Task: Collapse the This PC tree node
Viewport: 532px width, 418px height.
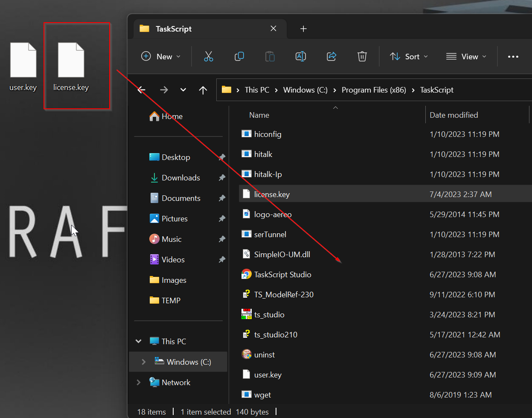Action: 138,341
